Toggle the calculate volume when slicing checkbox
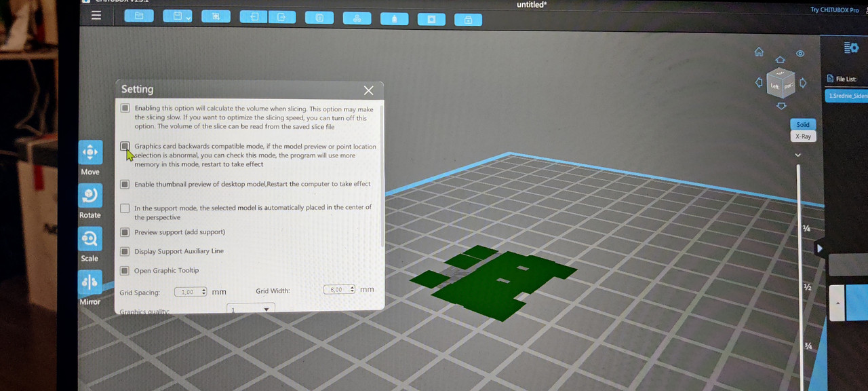868x391 pixels. click(x=125, y=108)
